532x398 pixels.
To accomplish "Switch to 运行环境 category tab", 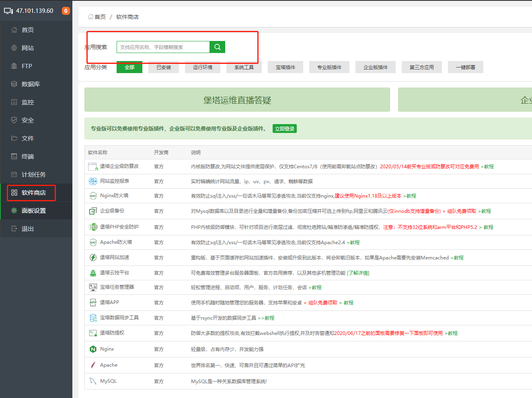I will click(203, 67).
